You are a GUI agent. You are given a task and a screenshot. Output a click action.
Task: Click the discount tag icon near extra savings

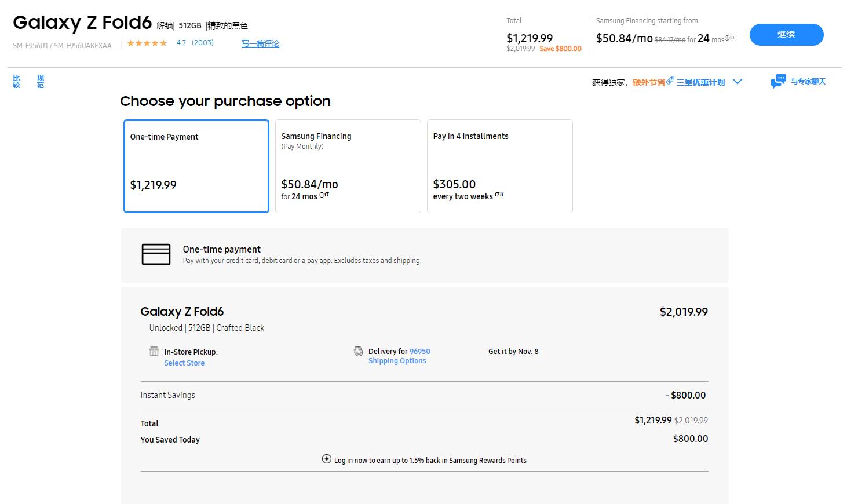coord(670,81)
